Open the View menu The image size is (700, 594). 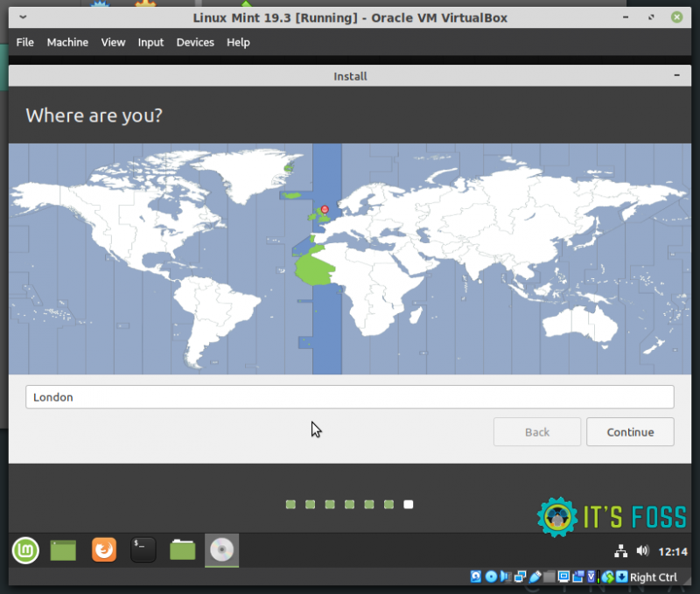click(113, 42)
